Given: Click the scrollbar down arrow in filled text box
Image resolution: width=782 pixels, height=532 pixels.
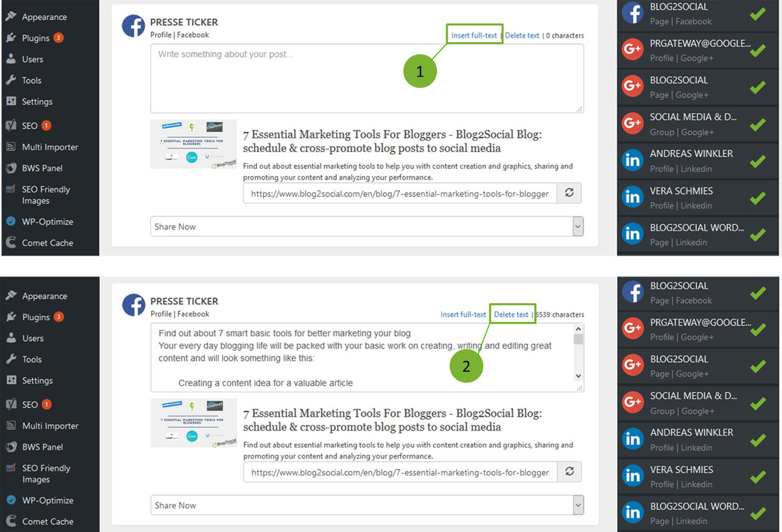Looking at the screenshot, I should [x=578, y=376].
